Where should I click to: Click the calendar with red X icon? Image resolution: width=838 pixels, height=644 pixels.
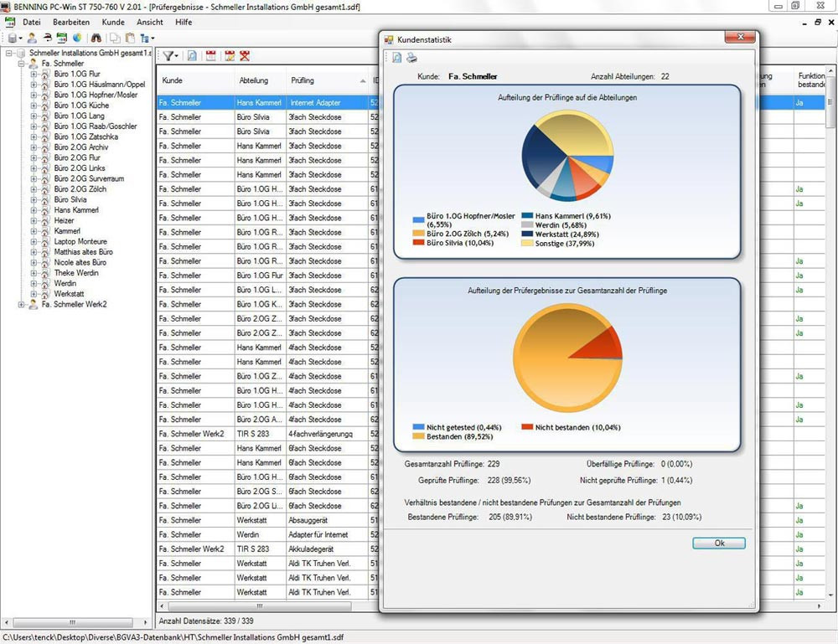(x=245, y=56)
